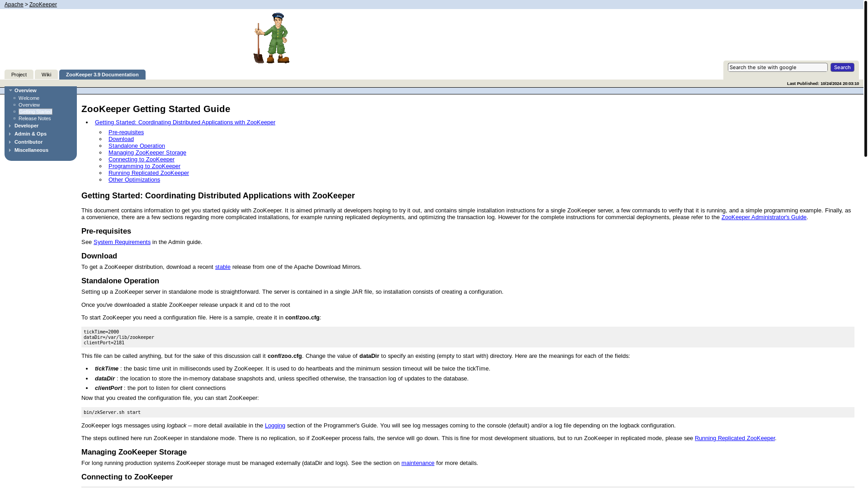868x488 pixels.
Task: Open the maintenance section link
Action: click(x=418, y=463)
